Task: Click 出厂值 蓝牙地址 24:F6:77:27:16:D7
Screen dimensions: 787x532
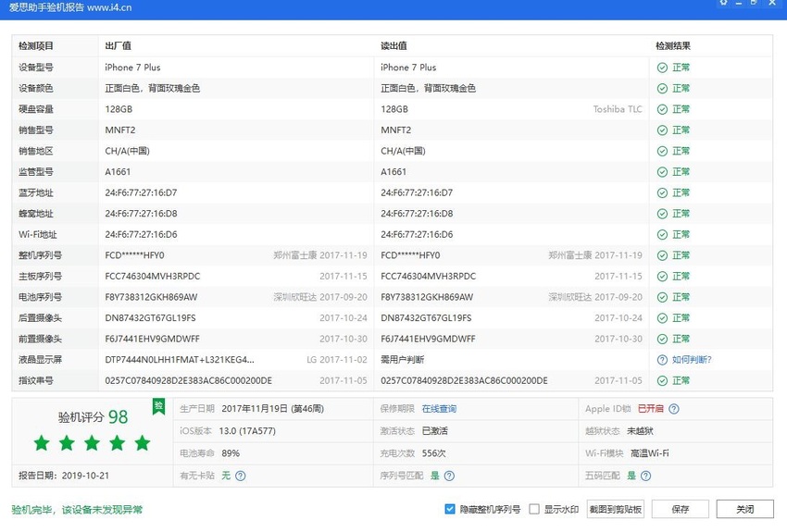Action: pyautogui.click(x=141, y=193)
